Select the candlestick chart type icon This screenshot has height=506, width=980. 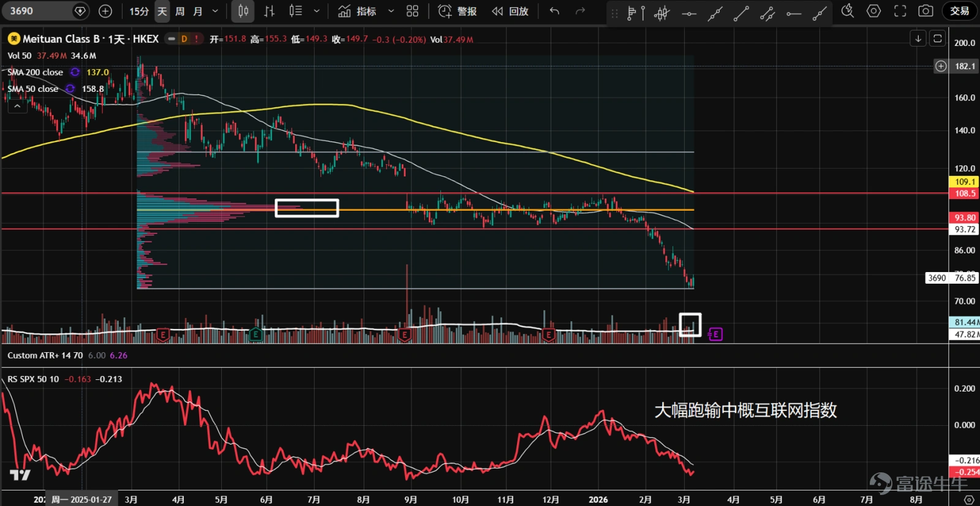[x=243, y=11]
